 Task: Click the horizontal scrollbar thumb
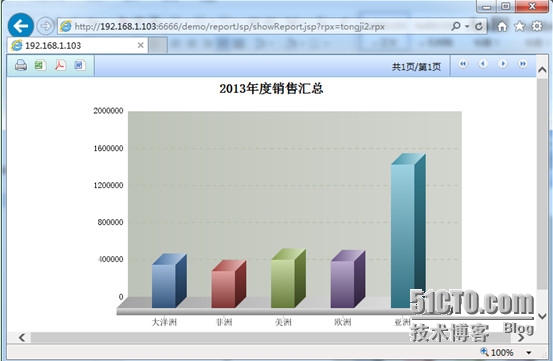tap(271, 337)
